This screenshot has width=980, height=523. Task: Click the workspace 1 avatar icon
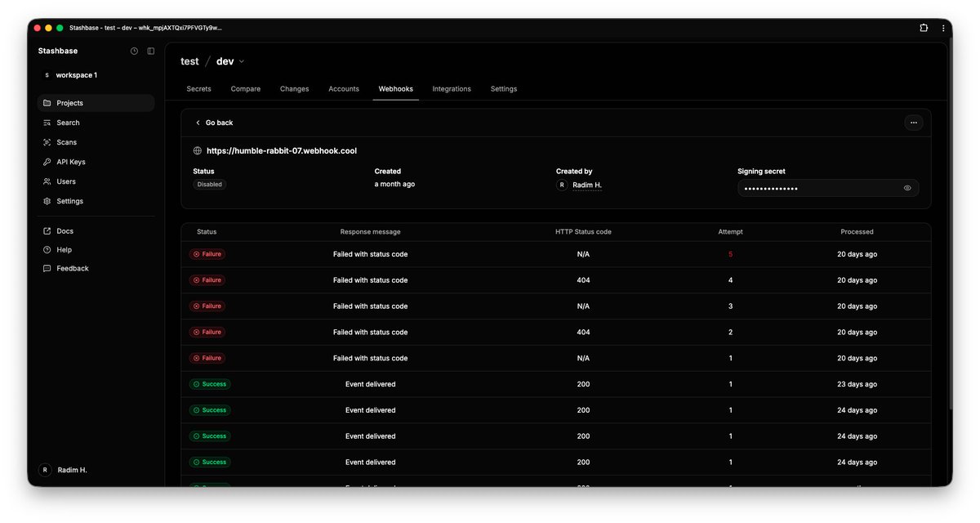pyautogui.click(x=47, y=75)
